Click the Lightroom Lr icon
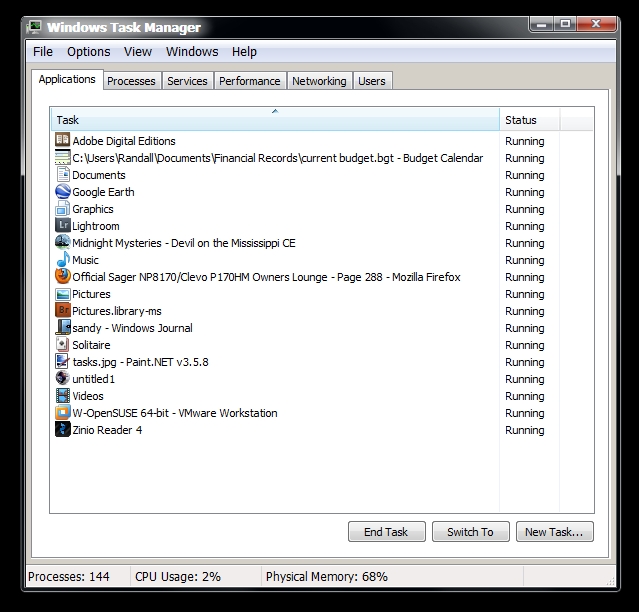The width and height of the screenshot is (639, 612). pos(62,225)
